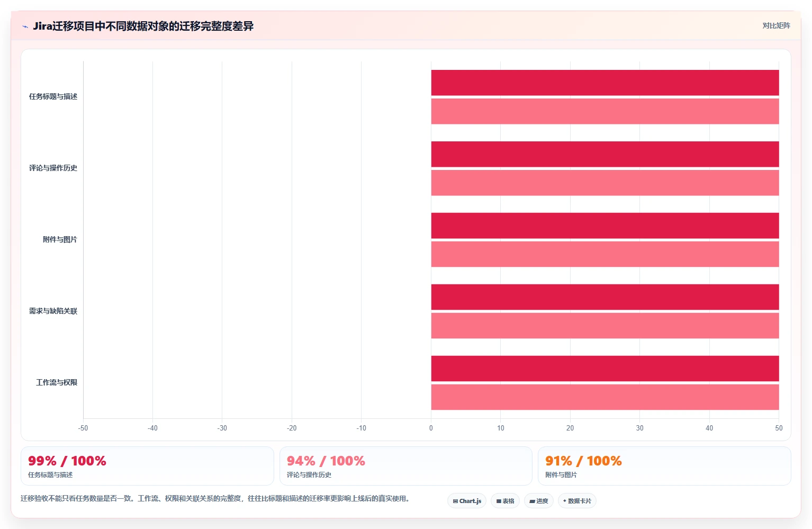Click the 附件与图片 caption in third card
Screen dimensions: 812x529
click(561, 475)
